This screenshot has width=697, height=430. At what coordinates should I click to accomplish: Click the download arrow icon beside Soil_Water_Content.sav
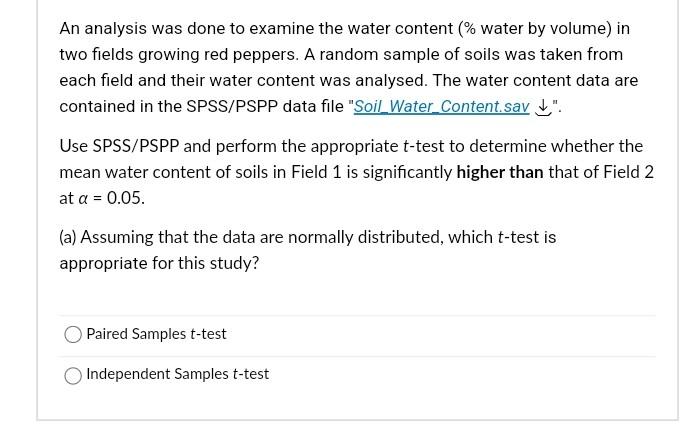click(x=542, y=108)
